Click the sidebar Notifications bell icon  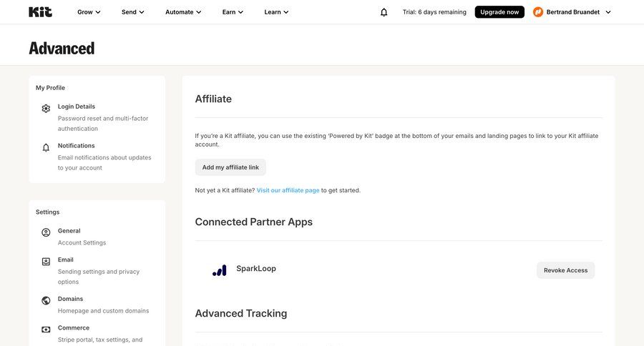(46, 147)
